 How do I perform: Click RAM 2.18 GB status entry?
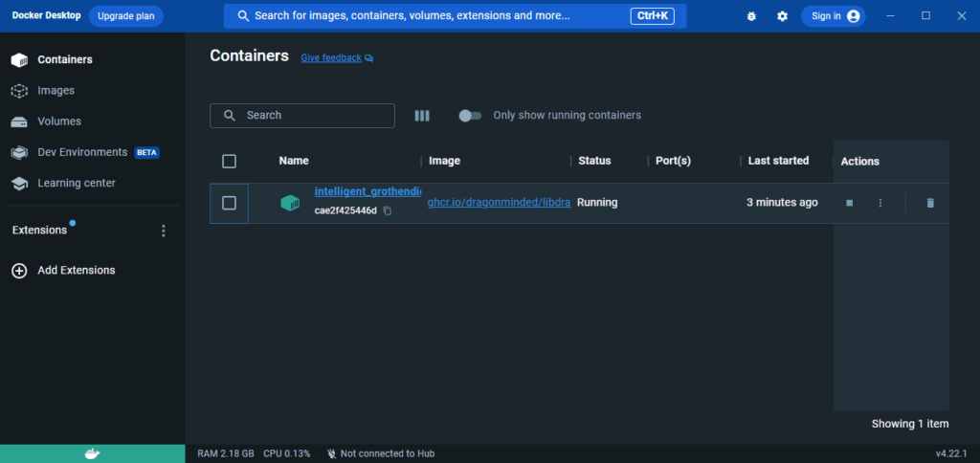pyautogui.click(x=226, y=453)
